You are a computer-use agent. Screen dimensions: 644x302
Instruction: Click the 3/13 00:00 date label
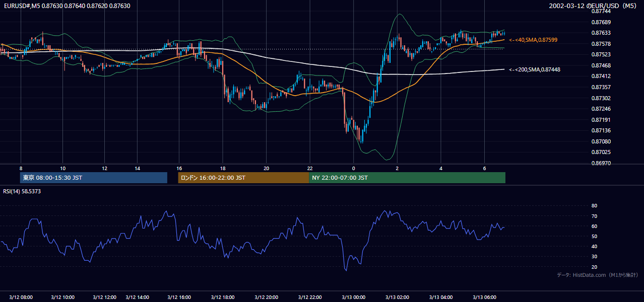point(353,297)
